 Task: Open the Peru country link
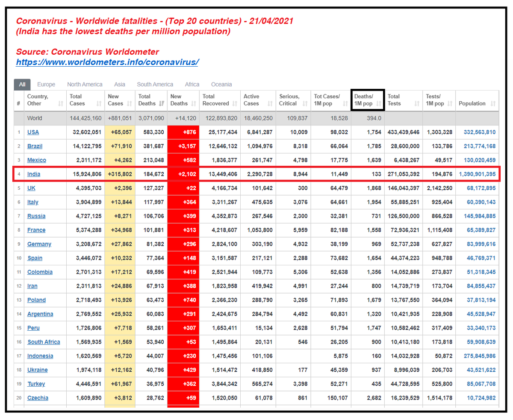(33, 328)
